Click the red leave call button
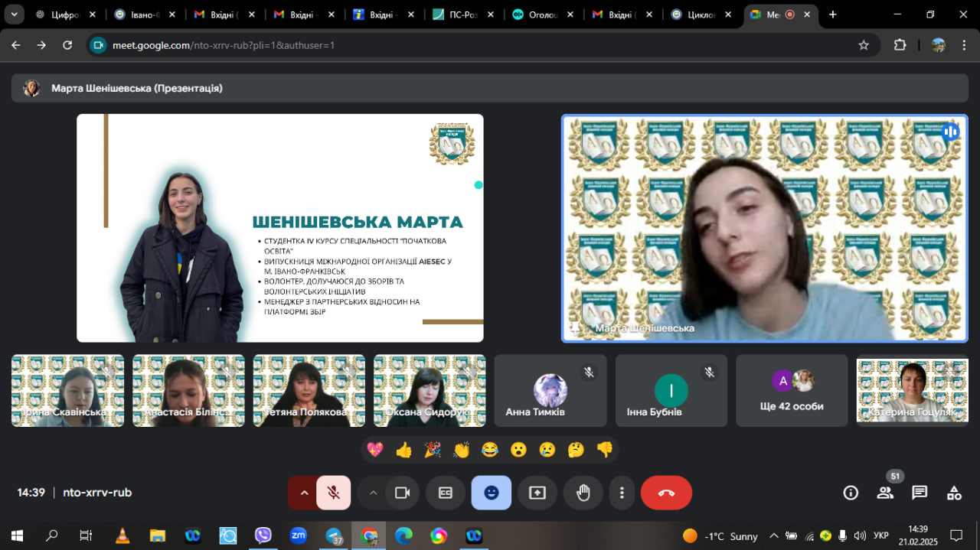 click(x=666, y=493)
